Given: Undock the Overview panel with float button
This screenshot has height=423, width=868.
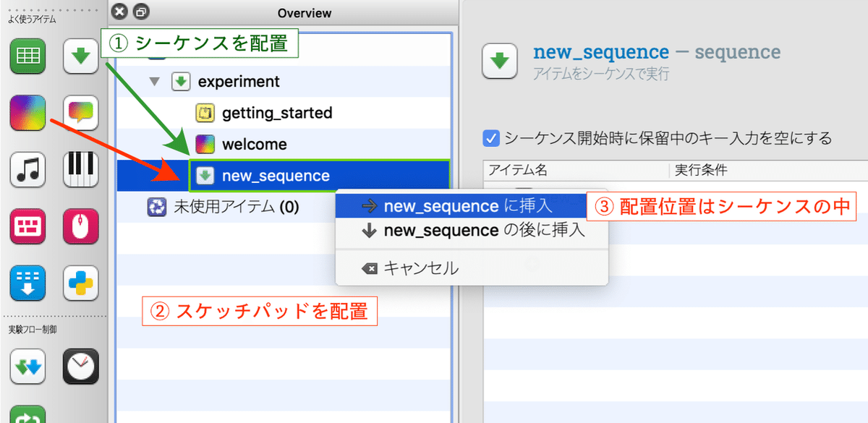Looking at the screenshot, I should tap(141, 12).
